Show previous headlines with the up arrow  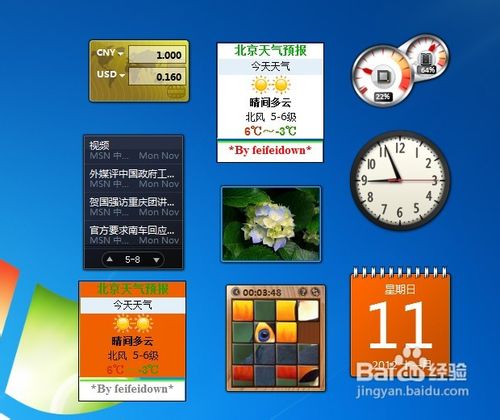[110, 259]
